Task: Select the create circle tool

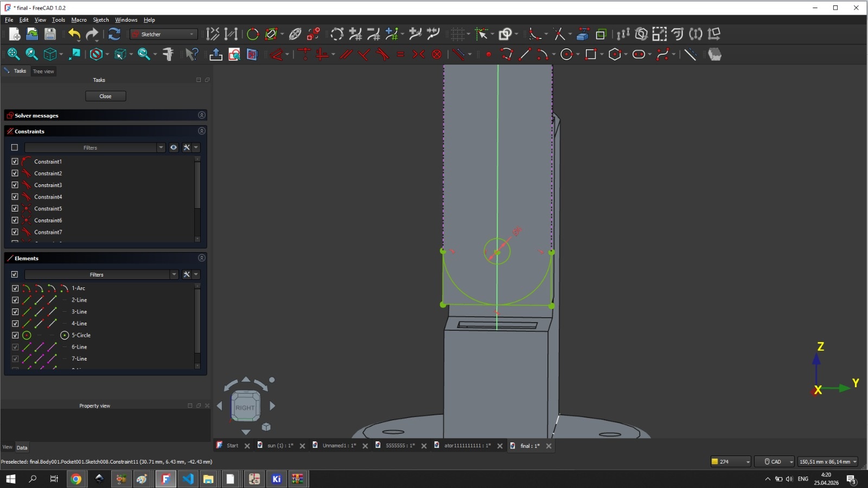Action: point(566,54)
